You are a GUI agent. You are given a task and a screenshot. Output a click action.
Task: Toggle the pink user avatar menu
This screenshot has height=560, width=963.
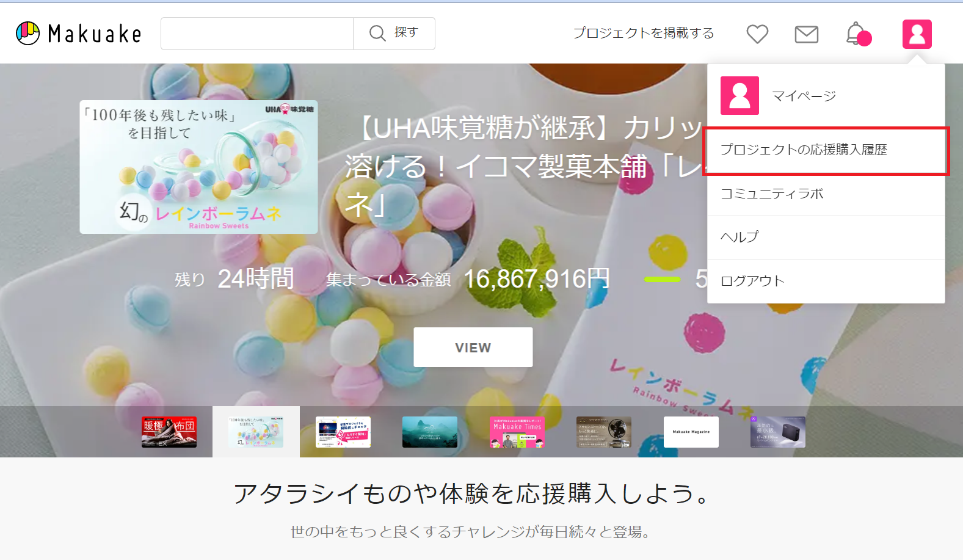tap(917, 34)
